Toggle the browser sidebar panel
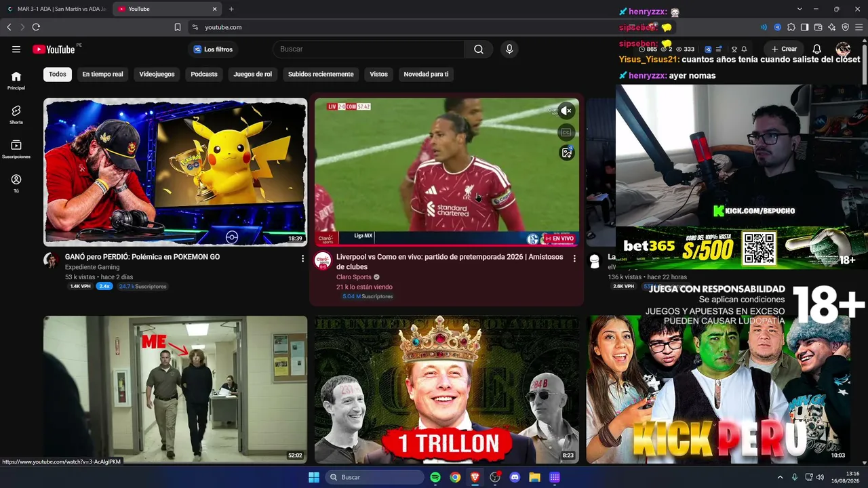 click(x=804, y=27)
